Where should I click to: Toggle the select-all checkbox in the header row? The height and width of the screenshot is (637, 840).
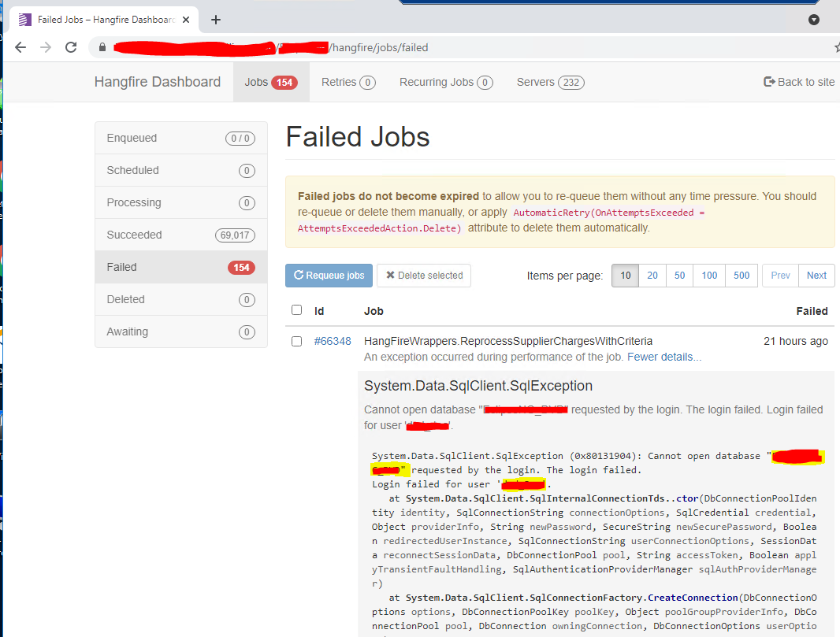(x=296, y=309)
